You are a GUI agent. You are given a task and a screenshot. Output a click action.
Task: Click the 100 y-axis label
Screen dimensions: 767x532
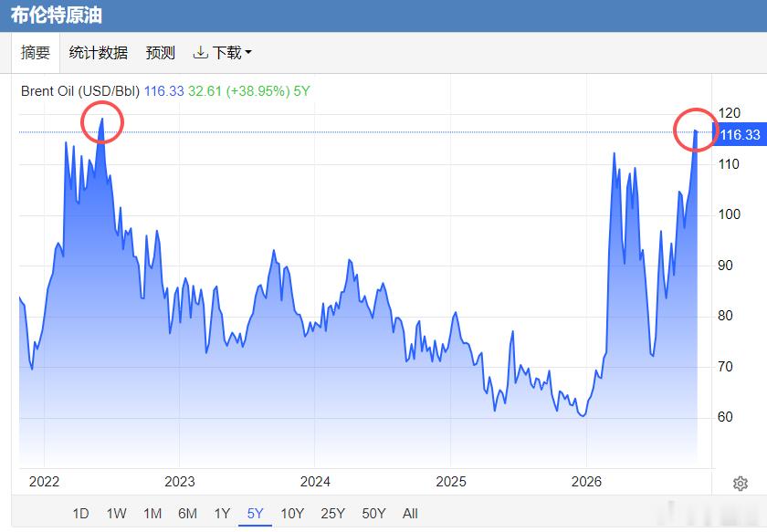(x=729, y=214)
